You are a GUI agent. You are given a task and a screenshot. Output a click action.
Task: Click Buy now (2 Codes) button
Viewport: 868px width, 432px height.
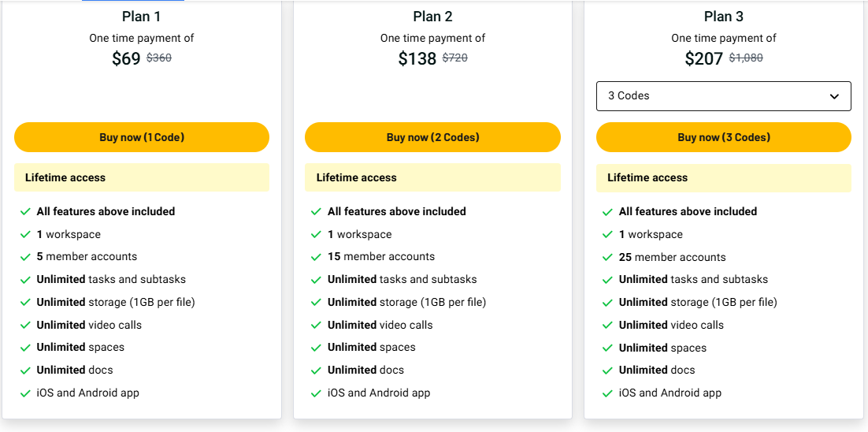(432, 137)
